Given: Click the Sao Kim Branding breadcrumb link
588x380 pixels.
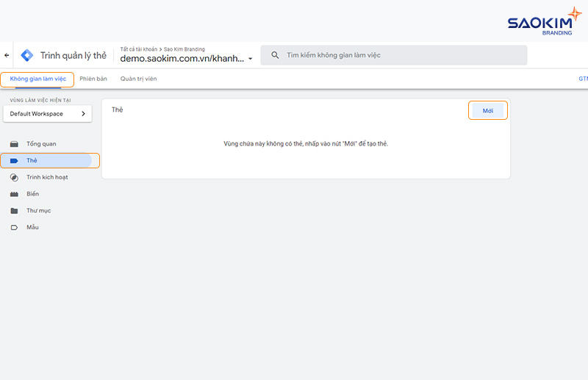Looking at the screenshot, I should coord(184,49).
